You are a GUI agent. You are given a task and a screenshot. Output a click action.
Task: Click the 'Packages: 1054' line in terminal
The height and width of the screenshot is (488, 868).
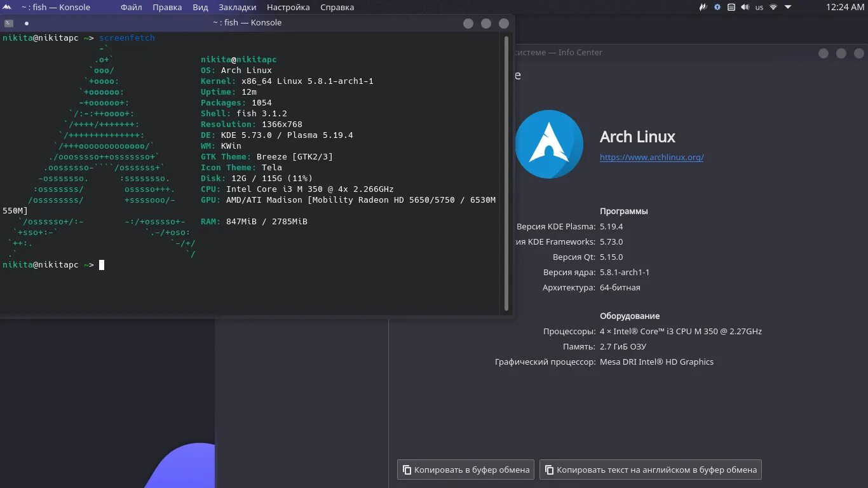pyautogui.click(x=236, y=103)
